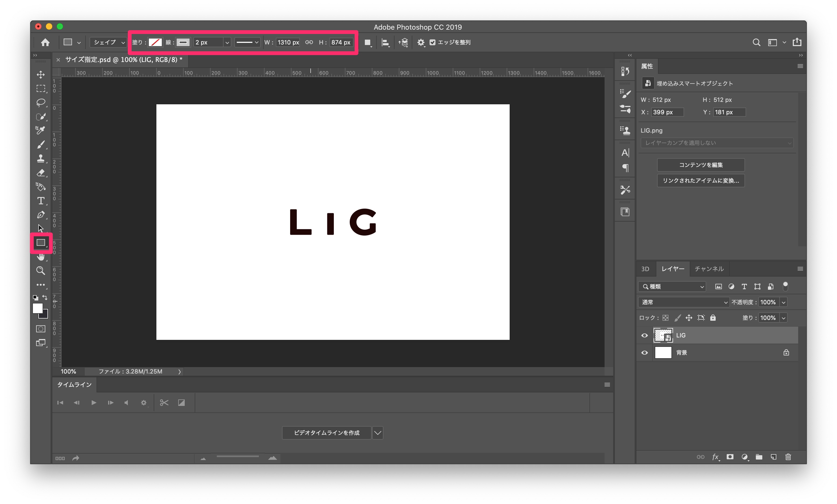The width and height of the screenshot is (837, 504).
Task: Select the Quick Selection tool
Action: click(x=41, y=117)
